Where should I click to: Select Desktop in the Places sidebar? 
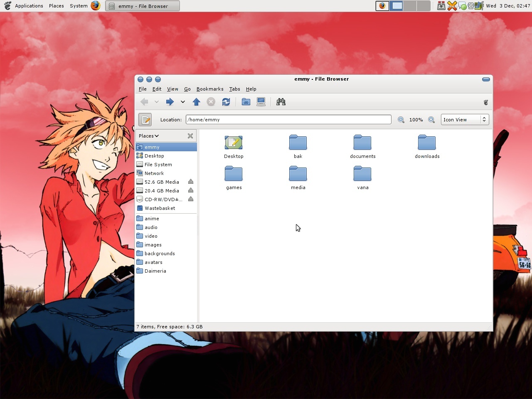coord(166,156)
